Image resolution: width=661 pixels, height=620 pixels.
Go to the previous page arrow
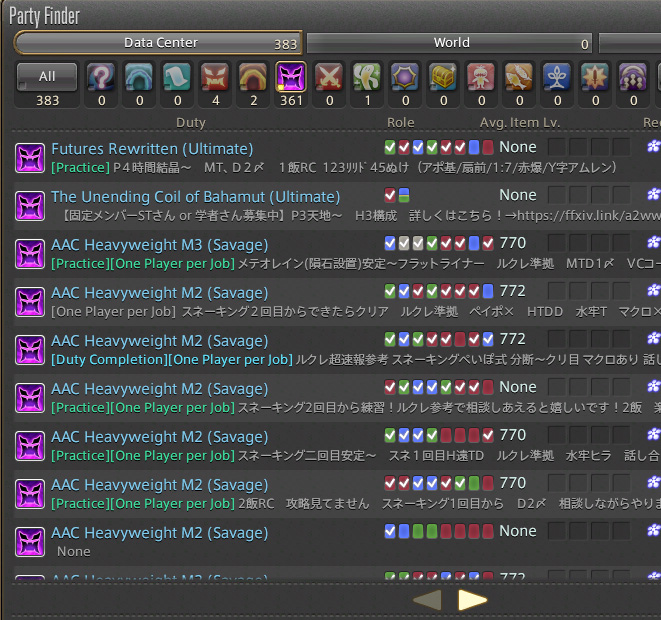(427, 600)
